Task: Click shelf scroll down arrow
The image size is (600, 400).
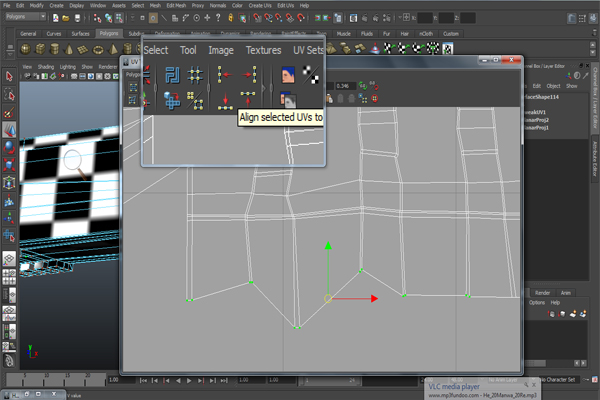Action: tap(593, 53)
